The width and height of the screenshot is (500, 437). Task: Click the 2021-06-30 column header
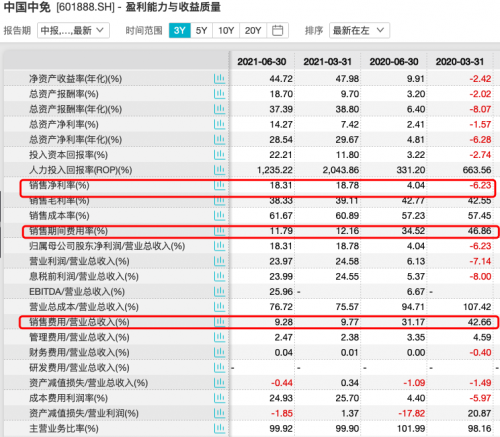(262, 62)
